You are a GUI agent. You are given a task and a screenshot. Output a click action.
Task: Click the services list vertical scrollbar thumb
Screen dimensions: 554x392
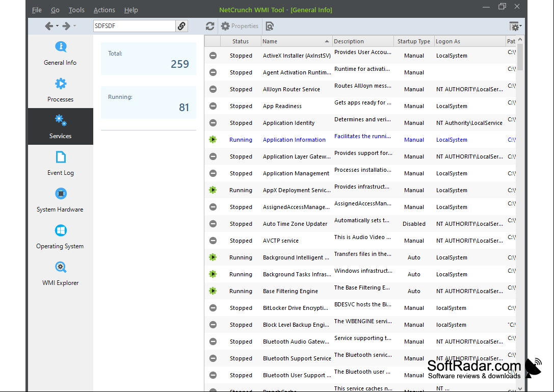click(520, 57)
